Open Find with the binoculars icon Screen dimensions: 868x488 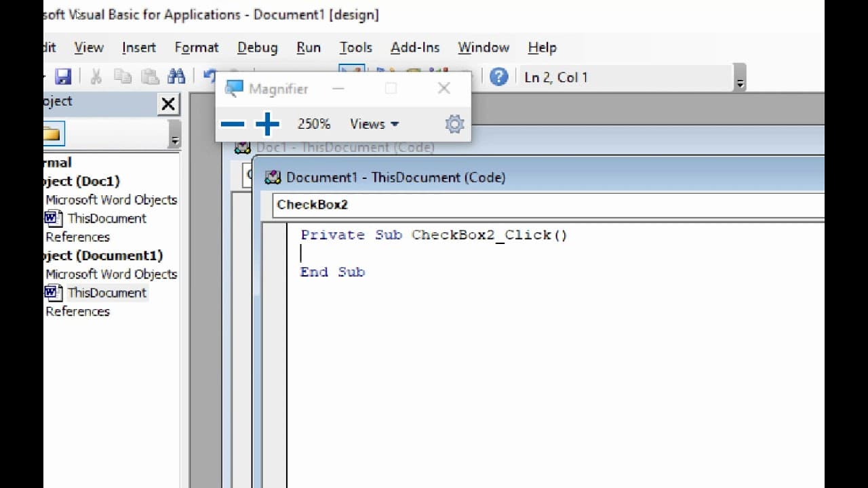[x=176, y=77]
